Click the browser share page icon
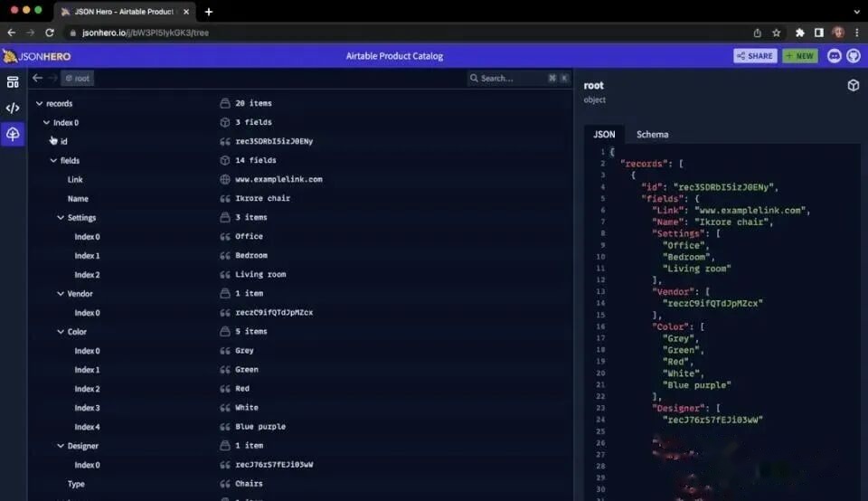 pyautogui.click(x=757, y=33)
